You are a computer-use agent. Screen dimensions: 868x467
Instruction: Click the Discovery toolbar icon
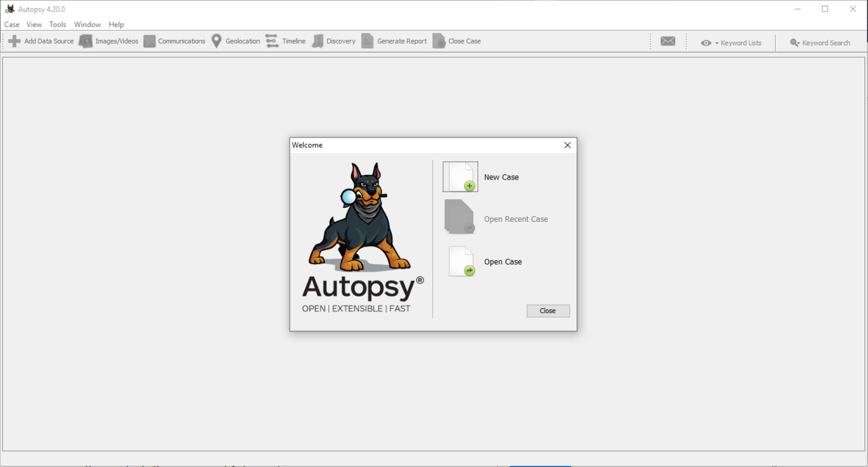(x=317, y=41)
